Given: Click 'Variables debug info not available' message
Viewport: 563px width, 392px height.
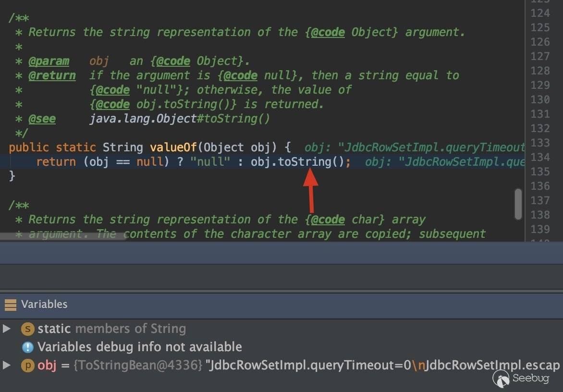Looking at the screenshot, I should (x=139, y=347).
